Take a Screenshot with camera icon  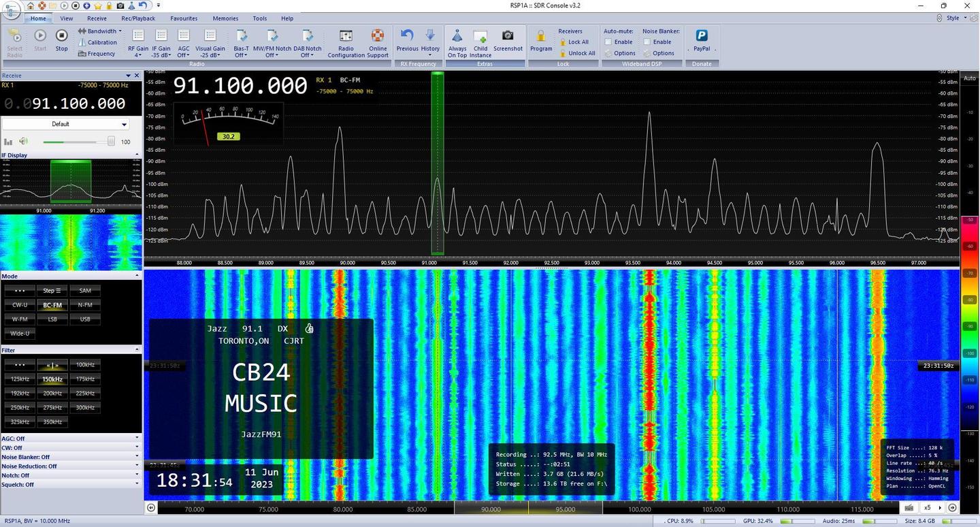[x=508, y=40]
